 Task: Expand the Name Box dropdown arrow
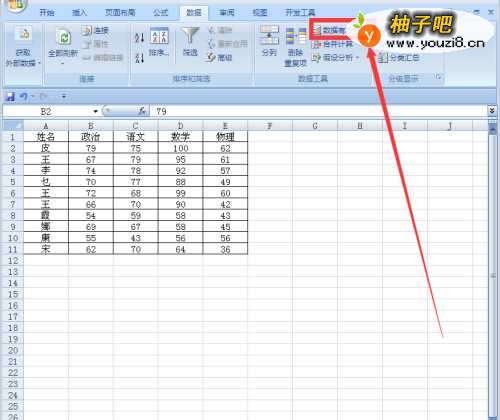point(96,111)
